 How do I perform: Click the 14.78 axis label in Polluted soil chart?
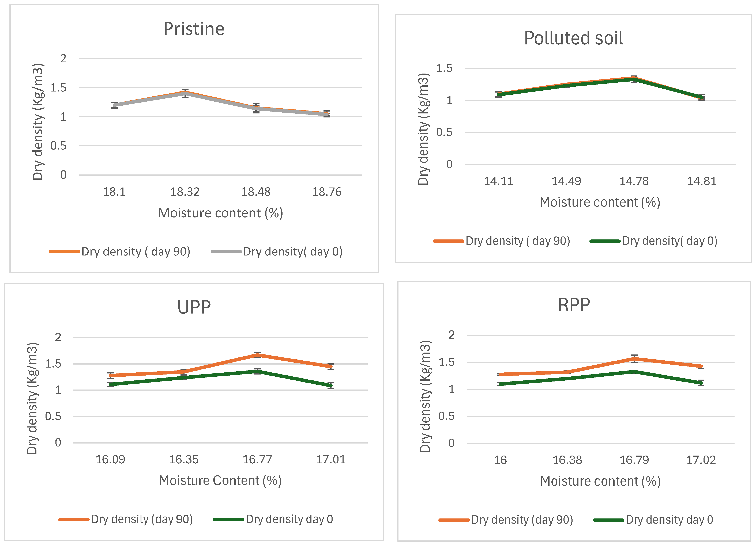[634, 181]
